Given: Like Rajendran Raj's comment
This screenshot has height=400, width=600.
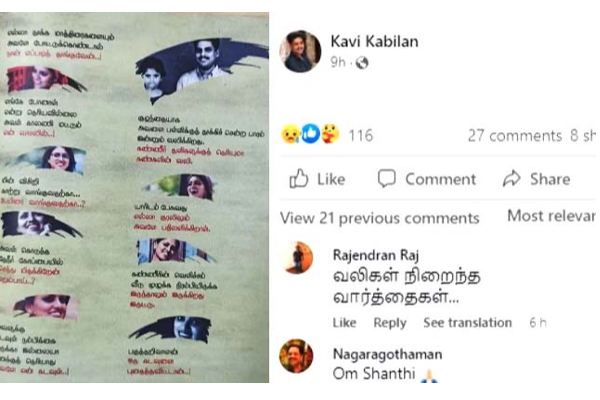Looking at the screenshot, I should (x=344, y=323).
